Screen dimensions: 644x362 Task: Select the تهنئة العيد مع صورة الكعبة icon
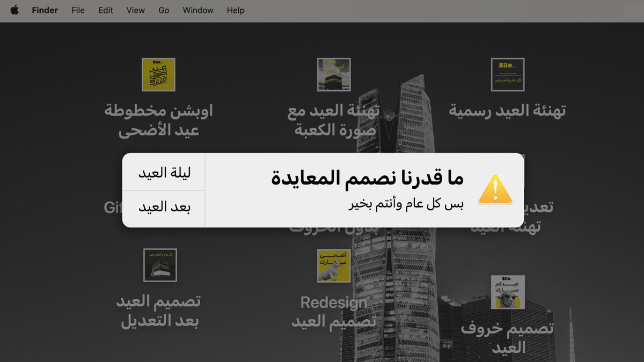point(334,75)
